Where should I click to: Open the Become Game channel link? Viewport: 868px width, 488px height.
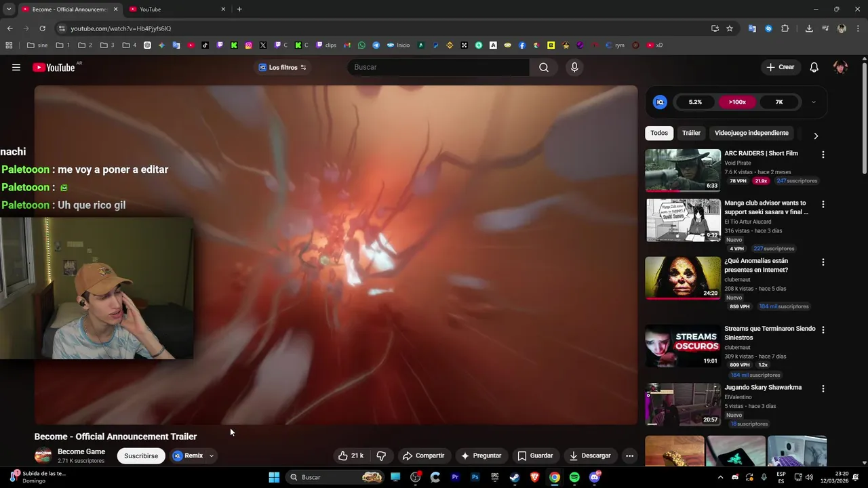click(81, 451)
